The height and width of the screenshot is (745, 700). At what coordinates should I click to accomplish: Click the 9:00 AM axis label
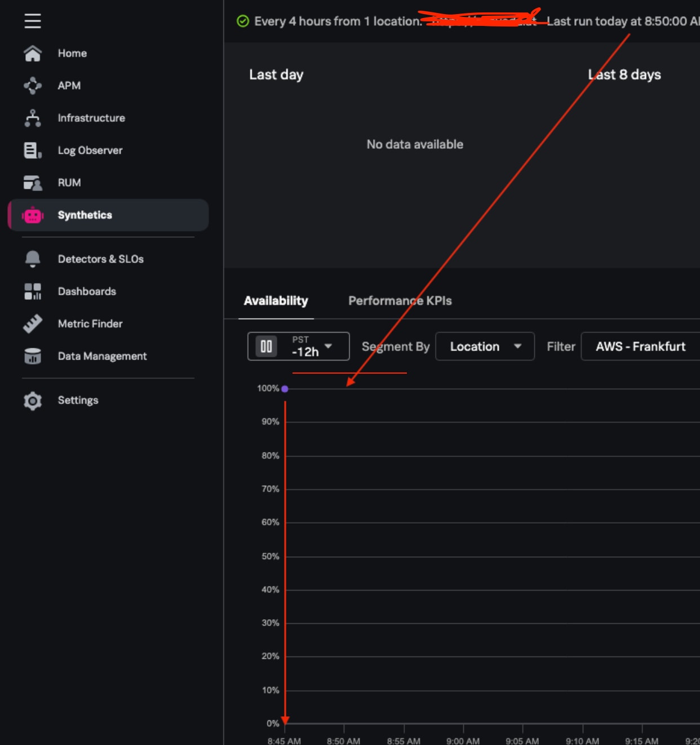pos(463,740)
